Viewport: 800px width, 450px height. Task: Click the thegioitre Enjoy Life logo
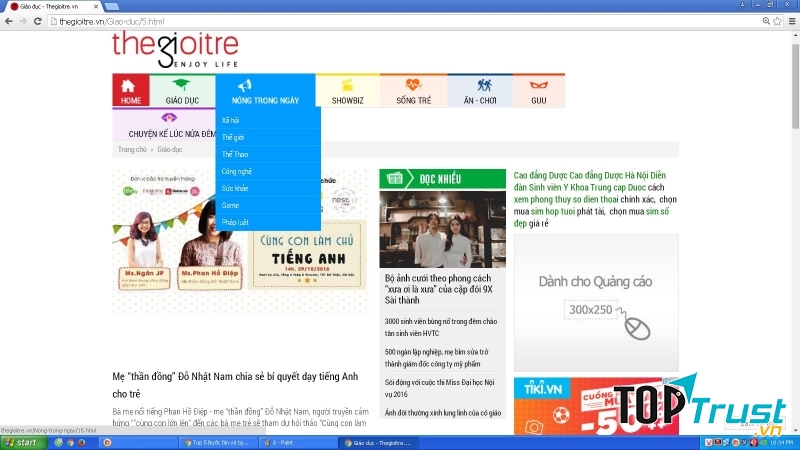click(175, 49)
